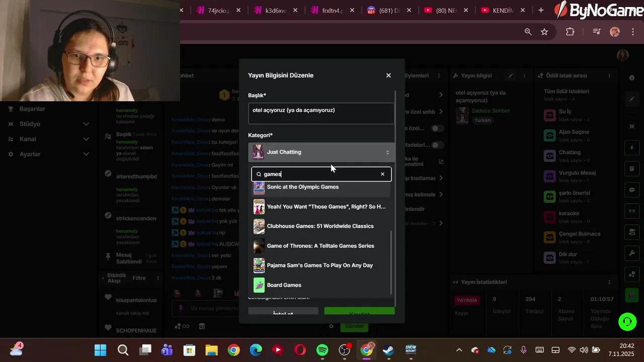Select Pajama Sam's Games To Play On Any Day

(x=321, y=265)
